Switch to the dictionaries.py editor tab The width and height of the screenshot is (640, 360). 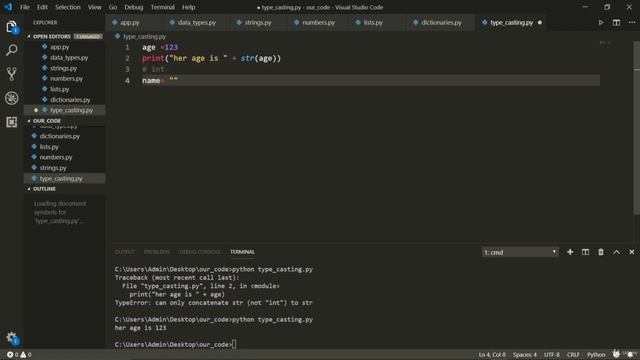coord(441,22)
